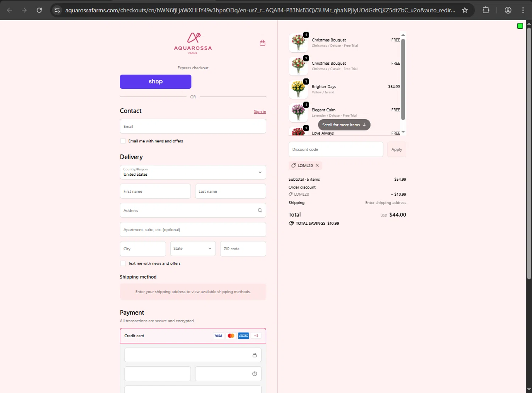
Task: Click the browser address bar URL
Action: [260, 10]
